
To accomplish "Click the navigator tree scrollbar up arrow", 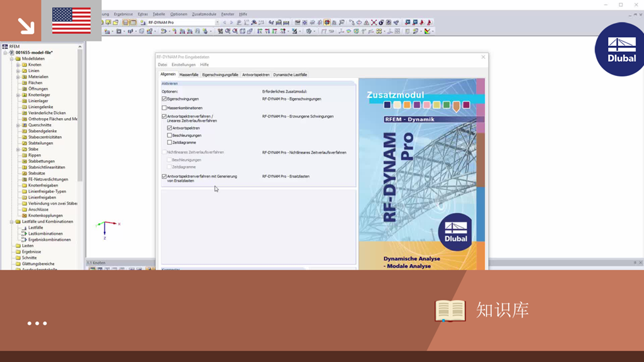I will pos(80,47).
